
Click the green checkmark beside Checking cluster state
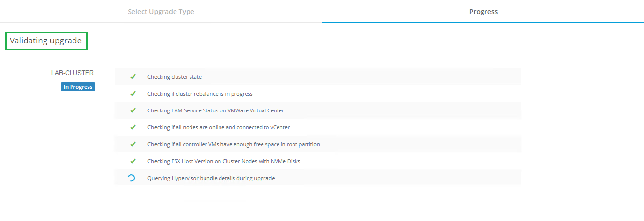click(133, 77)
